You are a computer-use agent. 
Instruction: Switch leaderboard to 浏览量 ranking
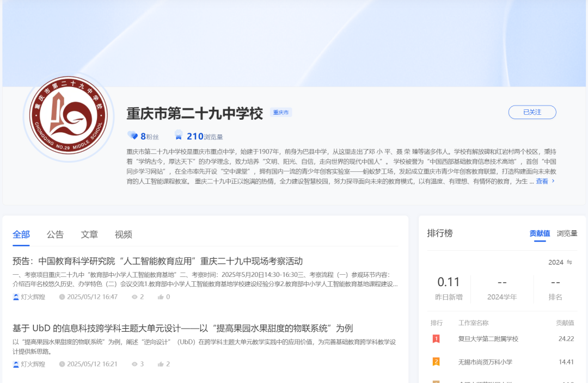click(566, 233)
